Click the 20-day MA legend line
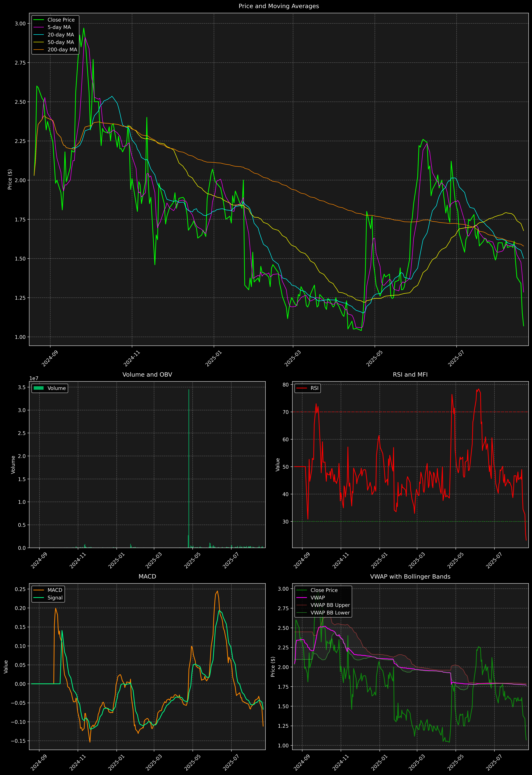Viewport: 532px width, 775px height. pyautogui.click(x=39, y=35)
